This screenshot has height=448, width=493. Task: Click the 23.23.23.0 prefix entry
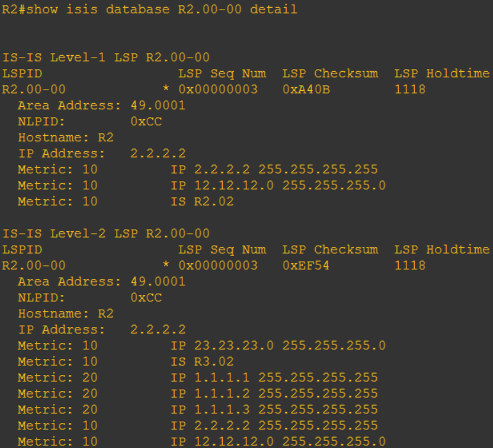[x=234, y=346]
